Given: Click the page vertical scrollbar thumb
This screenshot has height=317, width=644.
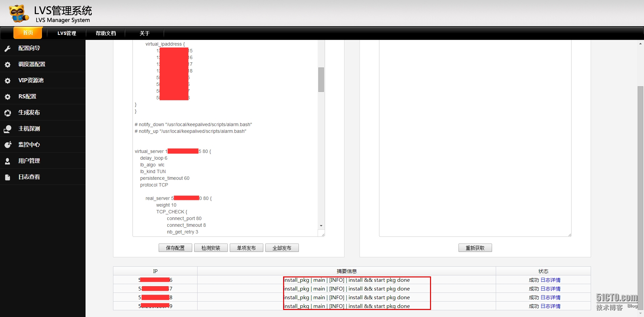Looking at the screenshot, I should pyautogui.click(x=640, y=198).
